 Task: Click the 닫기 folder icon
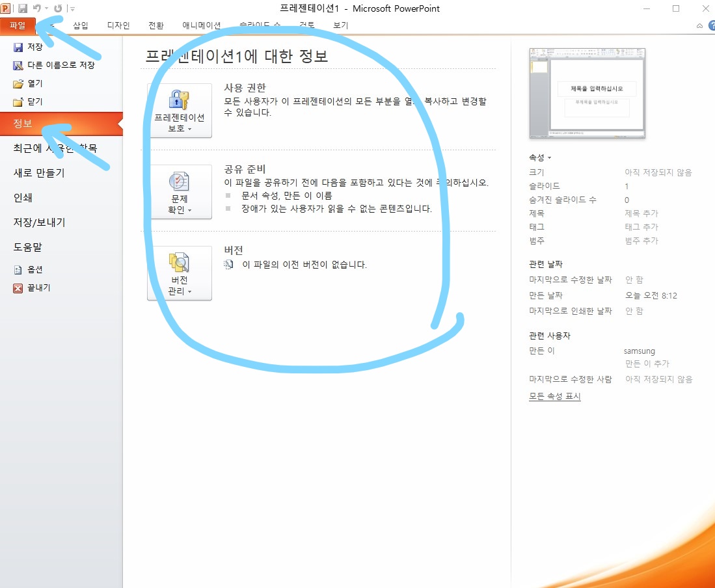pos(18,102)
